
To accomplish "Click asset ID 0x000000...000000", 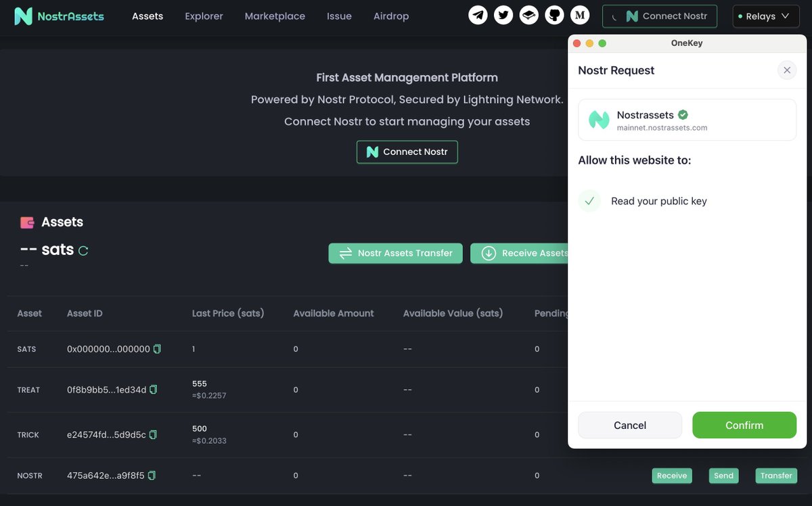I will [108, 349].
